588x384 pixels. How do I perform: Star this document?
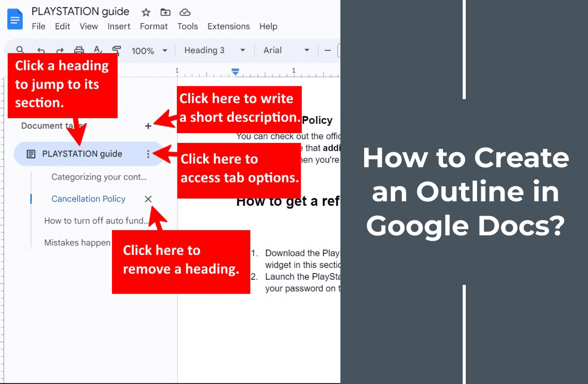pos(145,11)
